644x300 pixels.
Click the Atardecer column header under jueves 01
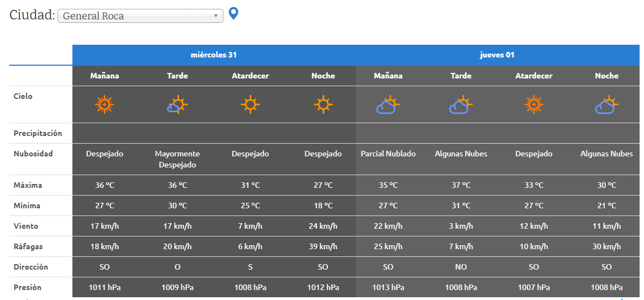point(534,76)
